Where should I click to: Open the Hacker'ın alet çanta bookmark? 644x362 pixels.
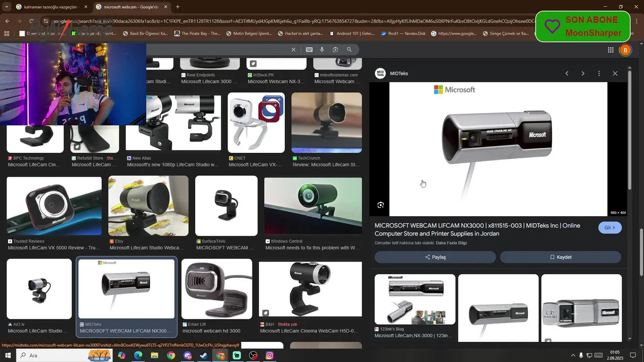[301, 34]
